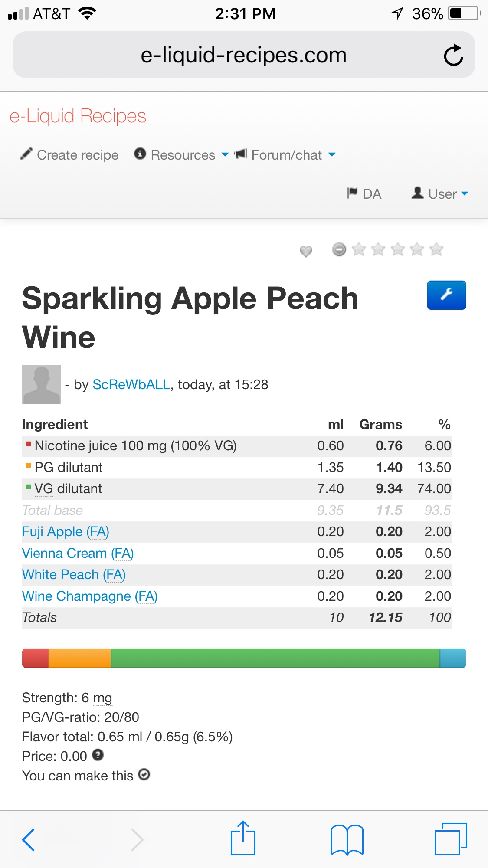Open the Safari tabs overview icon
This screenshot has height=868, width=488.
(450, 839)
